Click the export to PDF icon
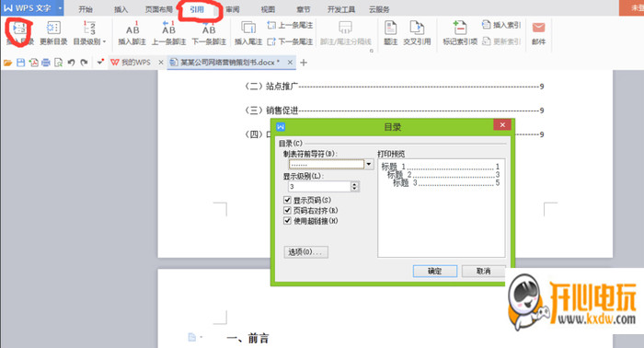This screenshot has height=348, width=644. (34, 63)
